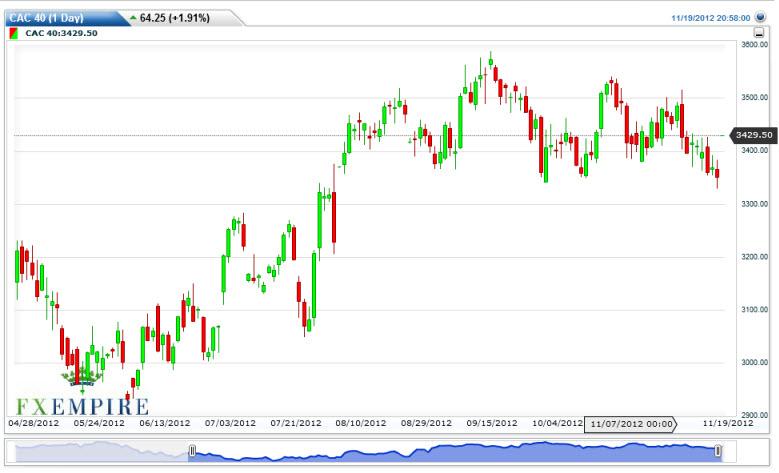
Task: Click the 3429.50 current price marker
Action: [753, 135]
